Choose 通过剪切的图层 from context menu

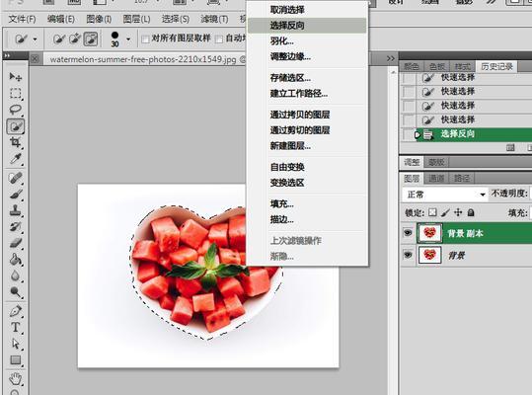click(x=307, y=130)
